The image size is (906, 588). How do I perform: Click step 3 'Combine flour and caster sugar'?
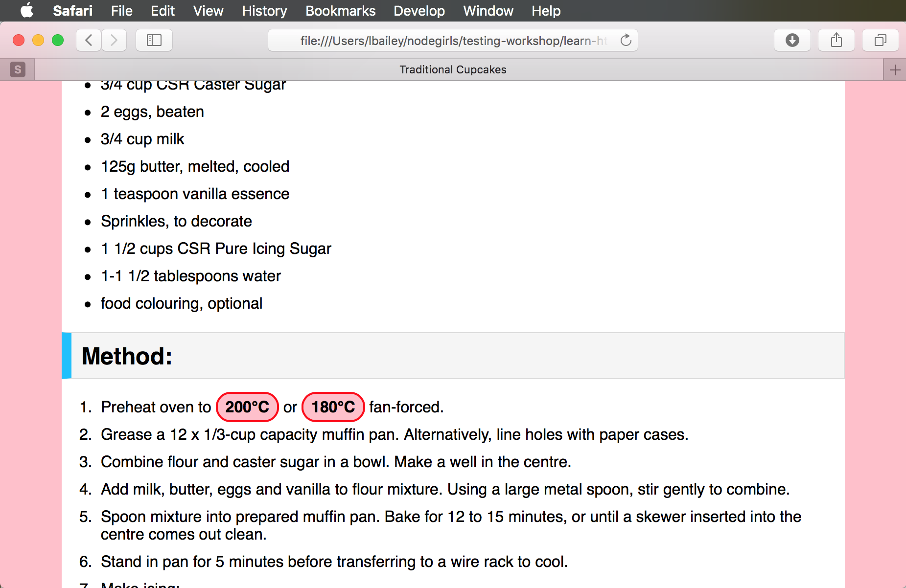[x=336, y=462]
